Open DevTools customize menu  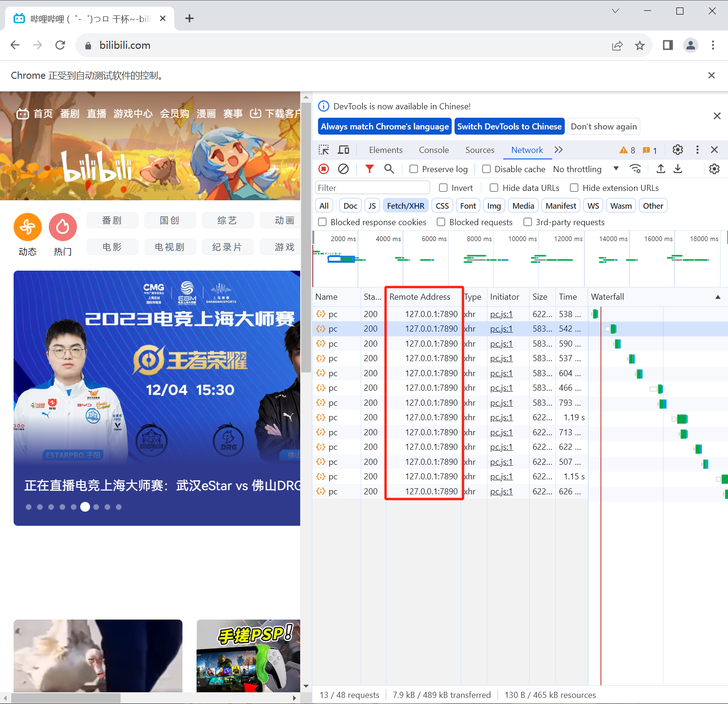click(x=698, y=150)
